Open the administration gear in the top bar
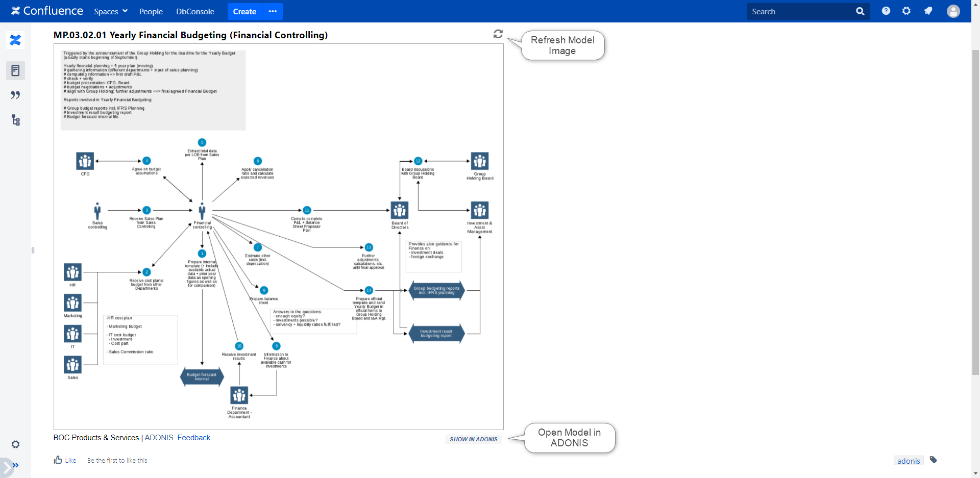 (906, 11)
